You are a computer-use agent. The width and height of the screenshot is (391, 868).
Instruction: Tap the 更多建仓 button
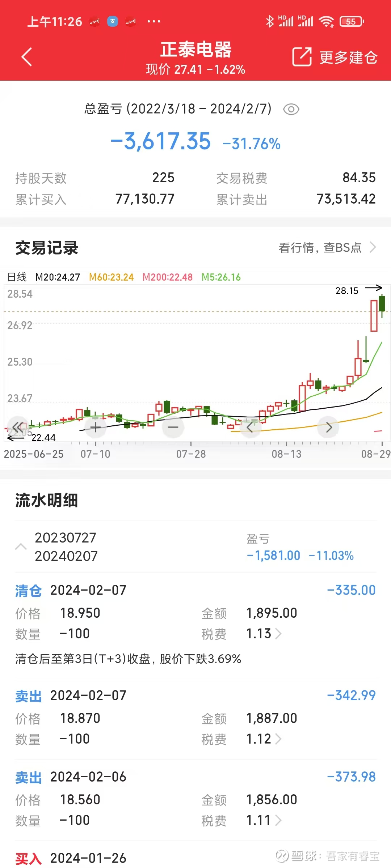click(x=348, y=58)
